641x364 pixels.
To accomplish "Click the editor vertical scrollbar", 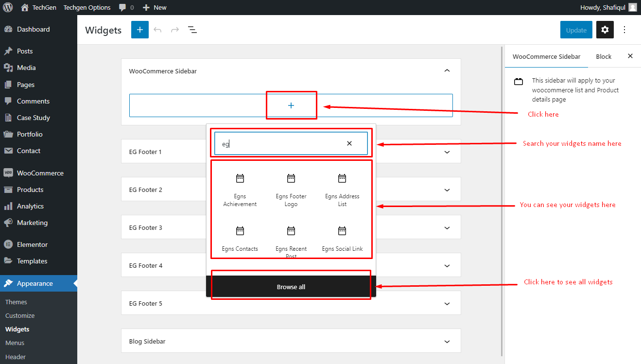I will click(x=502, y=202).
